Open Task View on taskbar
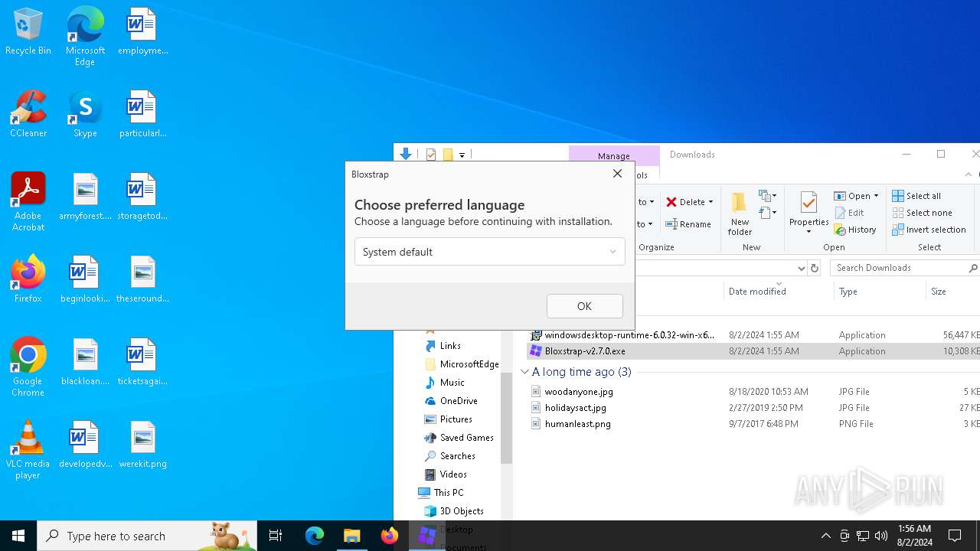Screen dimensions: 980x551 pos(276,536)
